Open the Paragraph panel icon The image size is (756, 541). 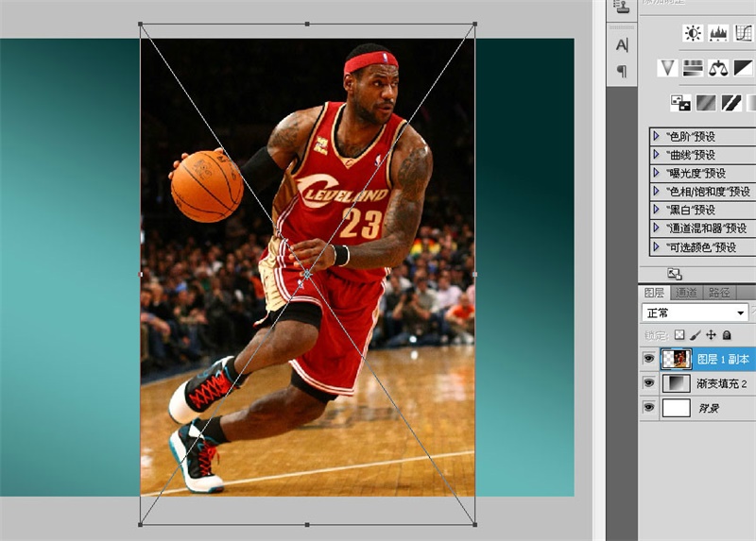click(622, 71)
